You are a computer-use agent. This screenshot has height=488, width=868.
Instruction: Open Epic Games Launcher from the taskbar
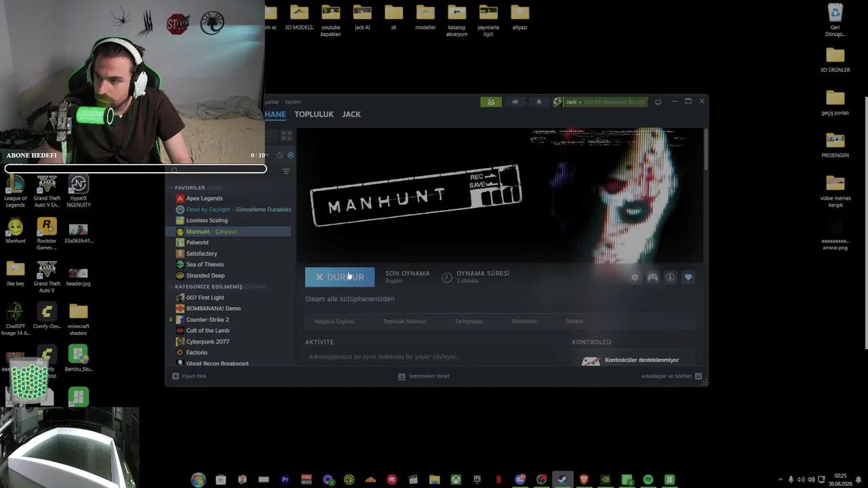[477, 480]
